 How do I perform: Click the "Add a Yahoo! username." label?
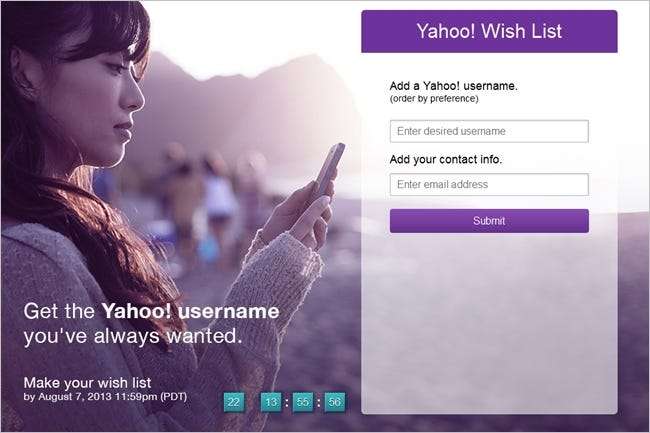pos(454,86)
